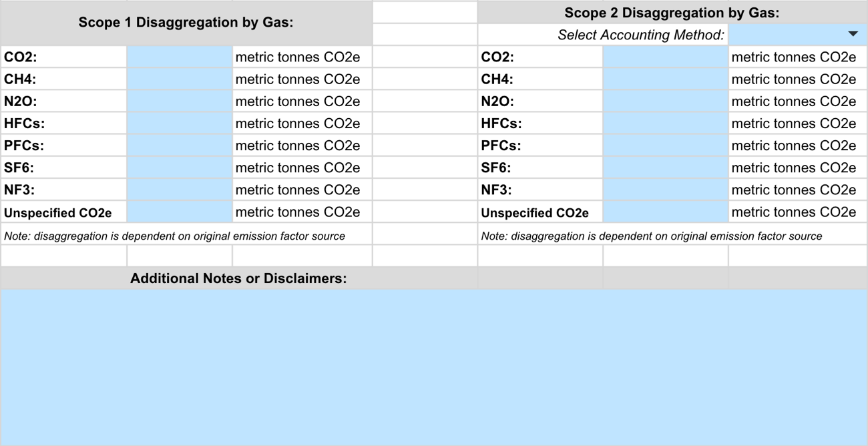This screenshot has width=868, height=446.
Task: Select the Scope 1 CH4 value cell
Action: coord(180,79)
